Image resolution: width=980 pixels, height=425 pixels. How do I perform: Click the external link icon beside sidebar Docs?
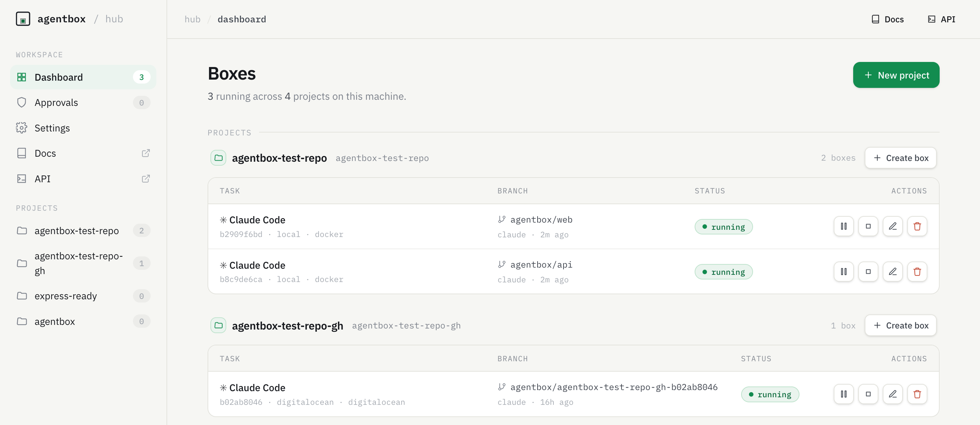(x=146, y=153)
